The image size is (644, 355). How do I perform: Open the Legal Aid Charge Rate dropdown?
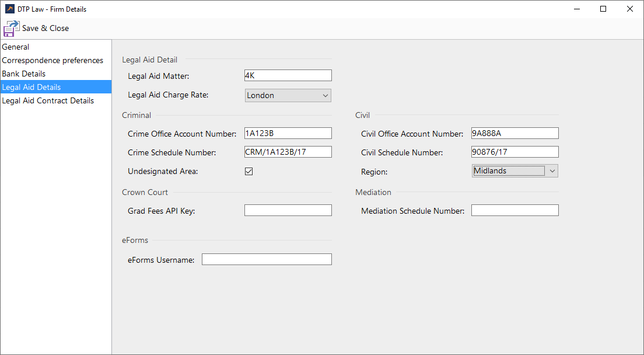288,95
